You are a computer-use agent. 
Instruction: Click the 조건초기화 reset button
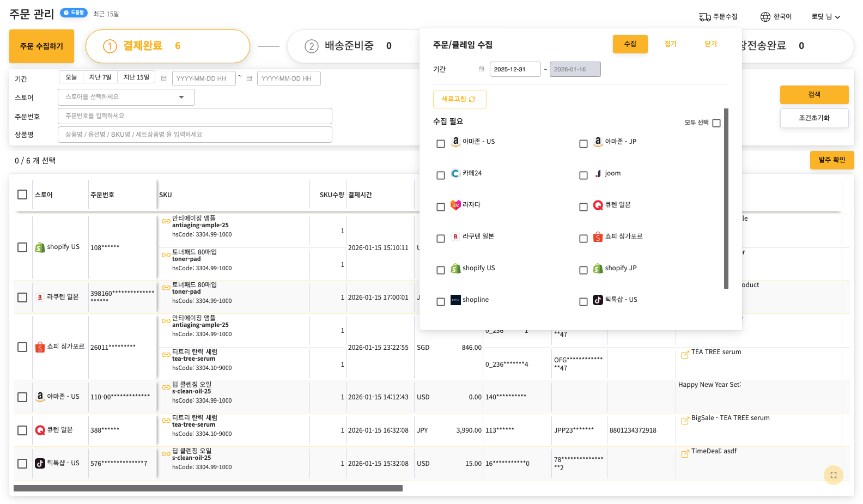815,118
